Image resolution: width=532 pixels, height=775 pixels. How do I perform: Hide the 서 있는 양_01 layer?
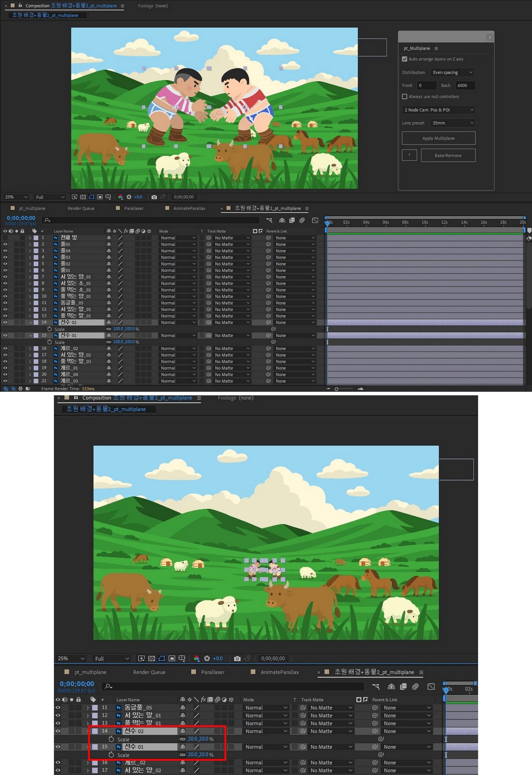tap(5, 277)
